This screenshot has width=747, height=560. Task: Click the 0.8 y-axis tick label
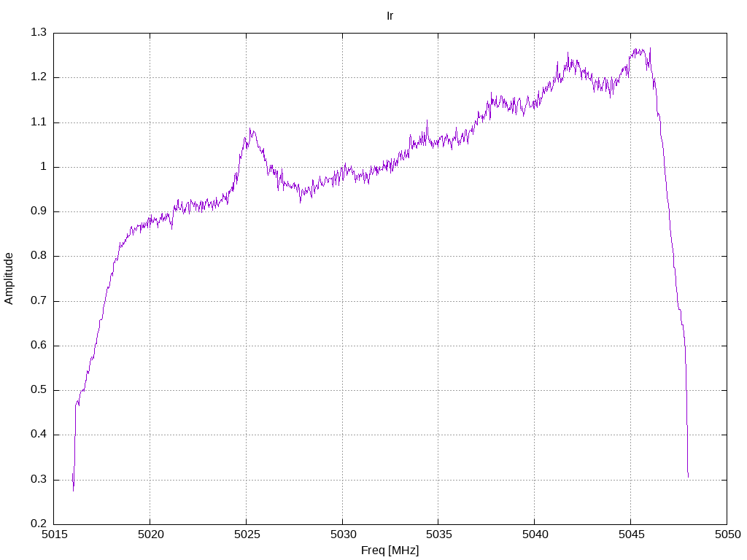pos(39,256)
